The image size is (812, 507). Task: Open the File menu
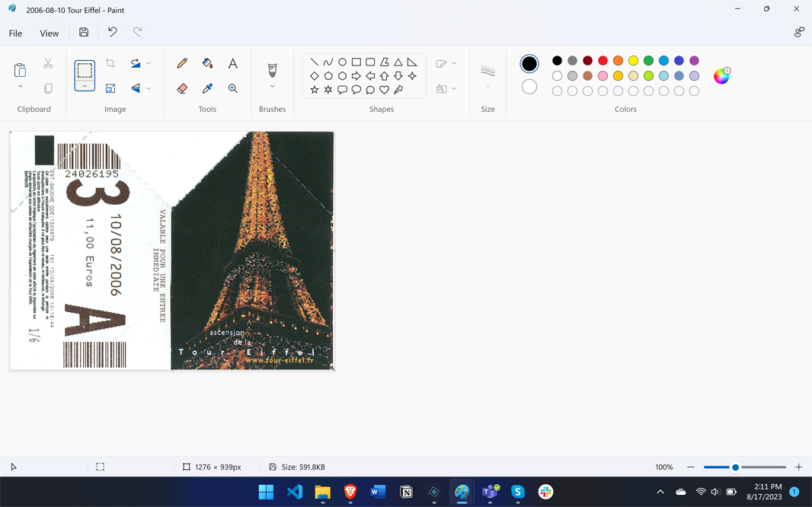(15, 33)
